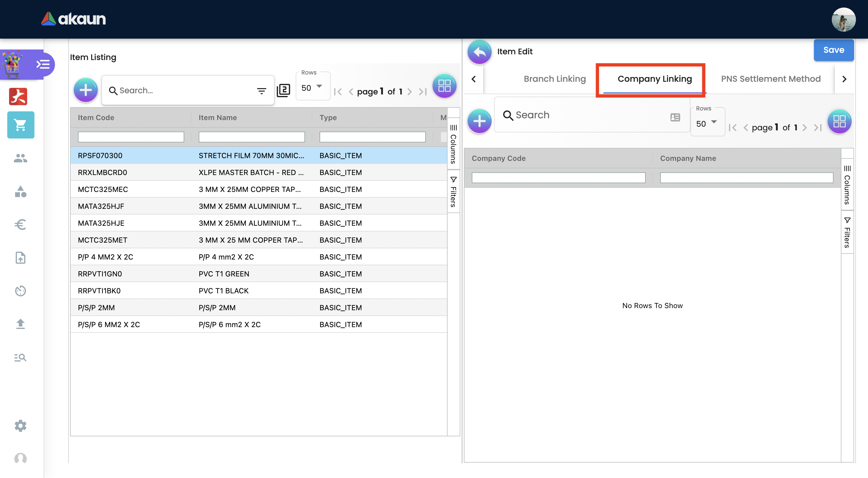Viewport: 868px width, 478px height.
Task: Click the advanced filter icon in the search box
Action: pos(262,91)
